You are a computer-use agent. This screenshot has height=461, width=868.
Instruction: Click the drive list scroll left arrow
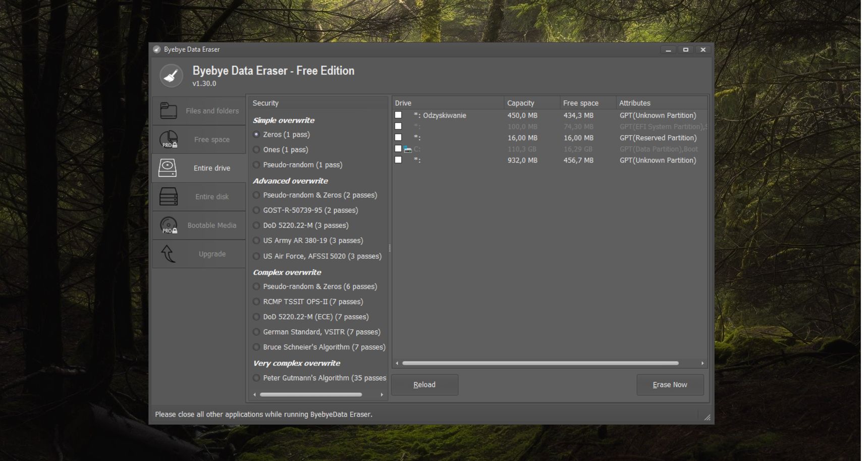pyautogui.click(x=397, y=363)
